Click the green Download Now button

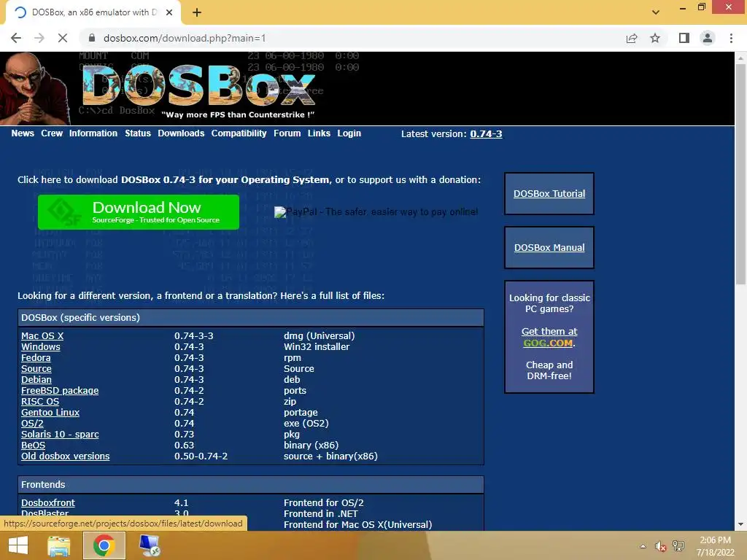pos(139,212)
